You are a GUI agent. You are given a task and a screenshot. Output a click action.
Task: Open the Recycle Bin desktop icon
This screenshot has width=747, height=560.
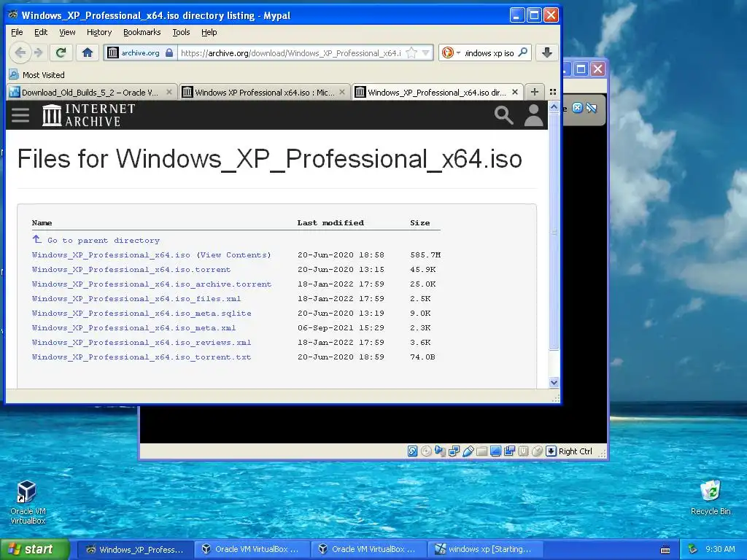[711, 497]
